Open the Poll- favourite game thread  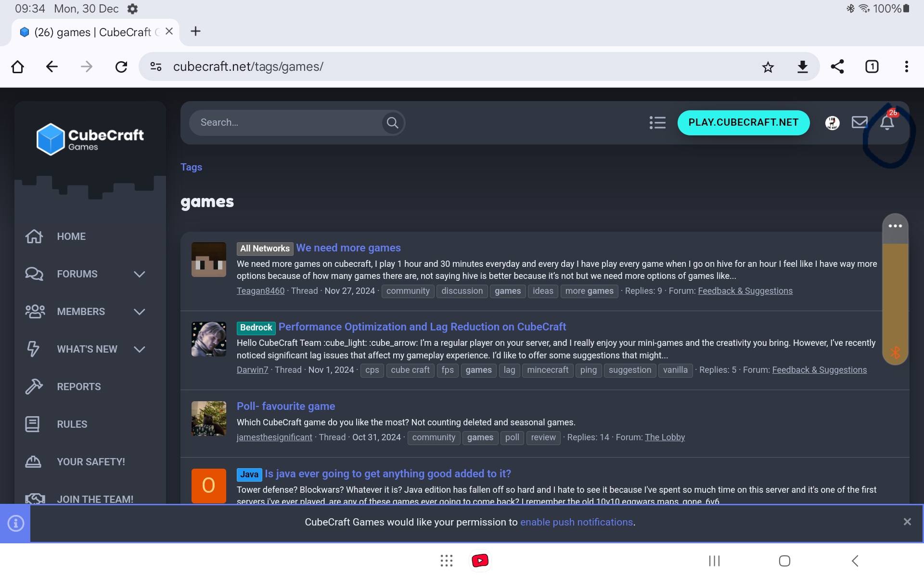point(286,406)
